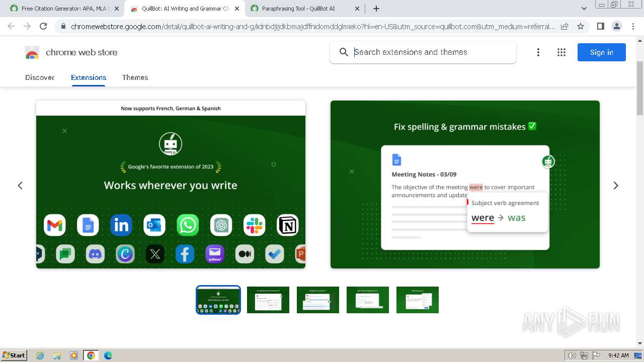Open the Windows Start menu

14,355
